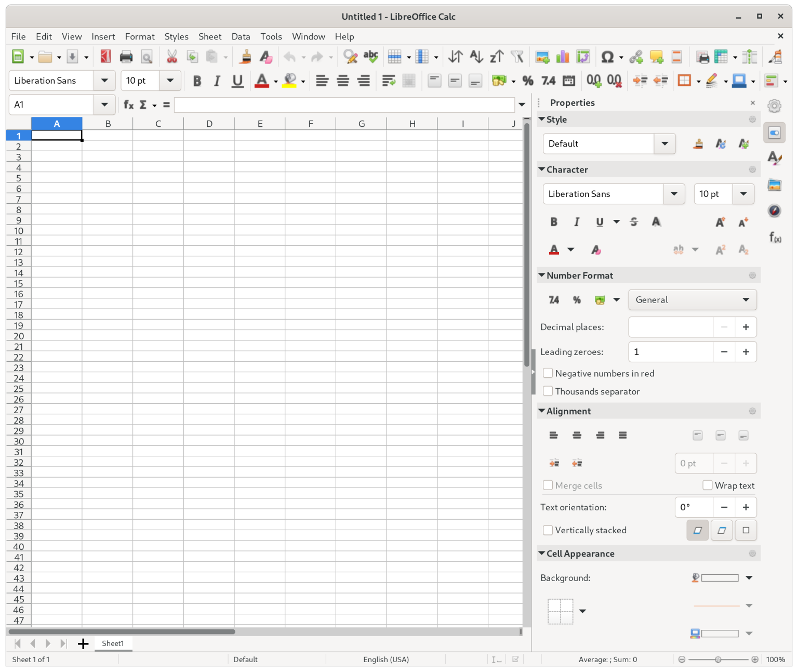The height and width of the screenshot is (672, 798).
Task: Enable the Wrap text checkbox
Action: pos(707,485)
